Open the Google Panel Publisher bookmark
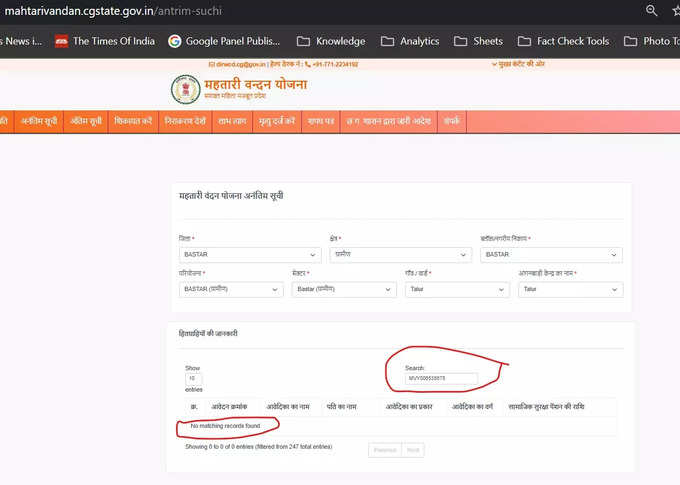This screenshot has height=485, width=680. [224, 41]
